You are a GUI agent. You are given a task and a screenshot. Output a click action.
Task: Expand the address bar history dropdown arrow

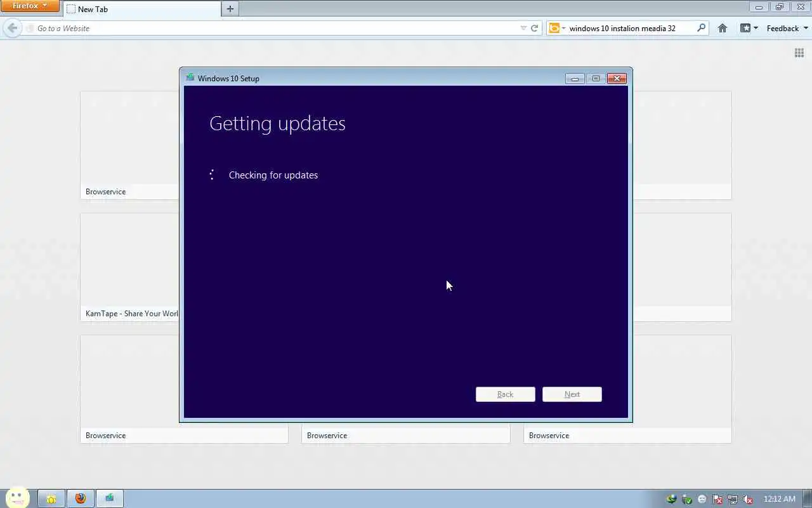523,28
